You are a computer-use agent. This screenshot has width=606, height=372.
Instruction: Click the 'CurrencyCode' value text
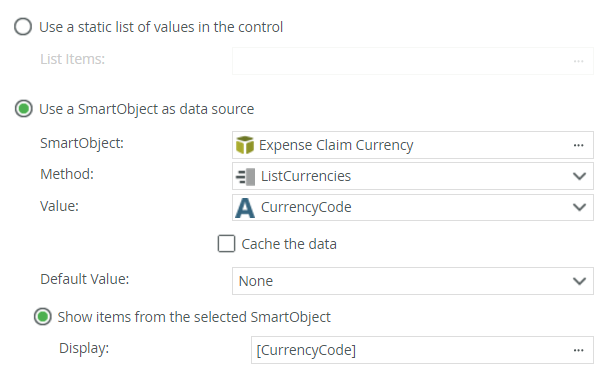306,207
